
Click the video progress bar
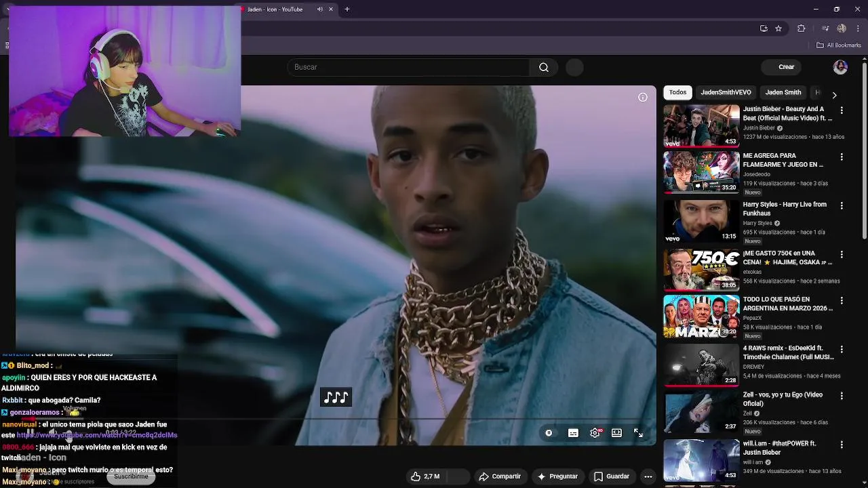336,418
